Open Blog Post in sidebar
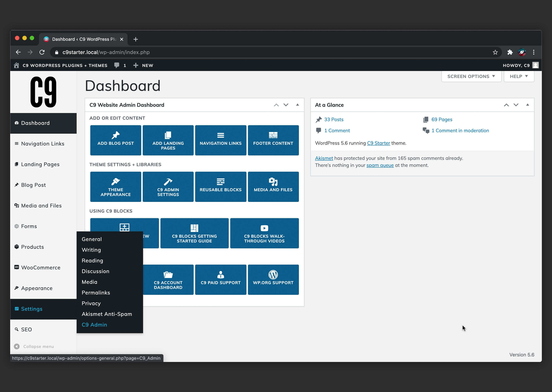The height and width of the screenshot is (392, 552). pyautogui.click(x=44, y=185)
